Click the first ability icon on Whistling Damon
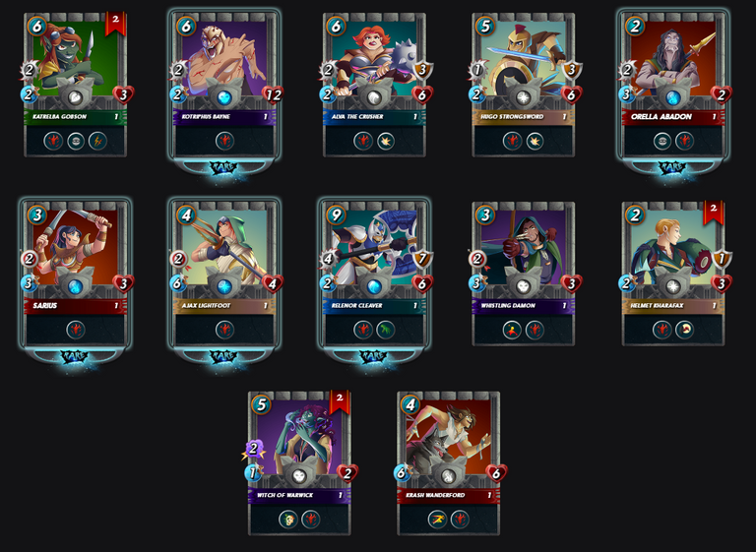Screen dimensions: 756x552 point(512,331)
